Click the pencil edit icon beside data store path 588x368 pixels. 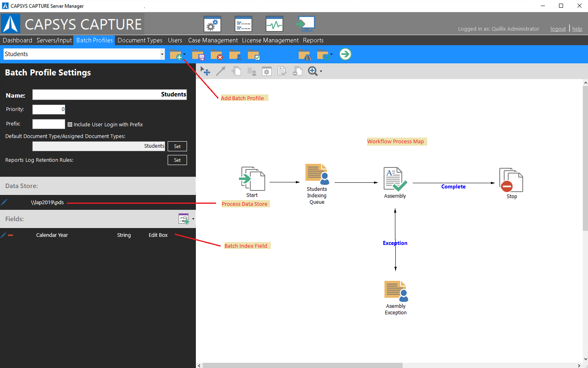click(x=4, y=202)
